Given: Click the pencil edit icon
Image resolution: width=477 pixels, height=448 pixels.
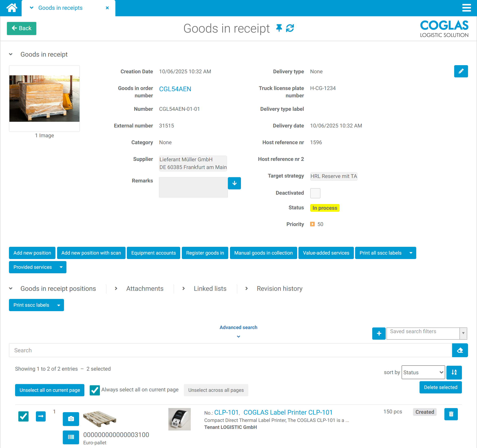Looking at the screenshot, I should [461, 71].
